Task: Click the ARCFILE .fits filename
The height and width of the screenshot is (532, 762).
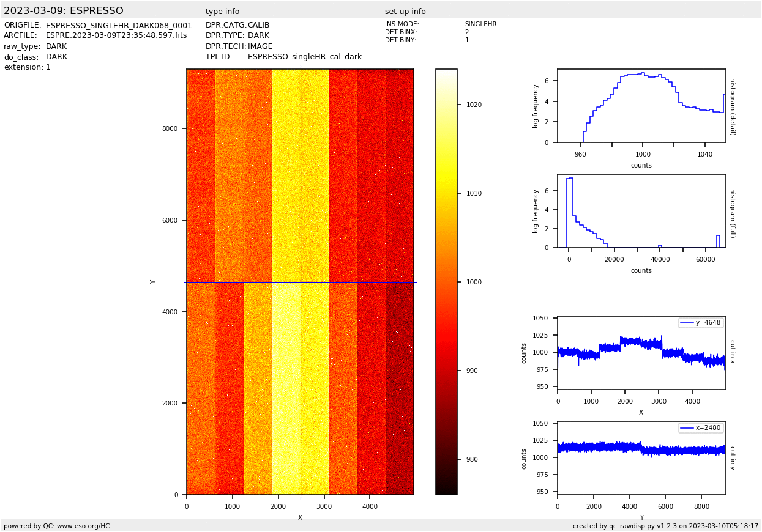Action: tap(116, 35)
